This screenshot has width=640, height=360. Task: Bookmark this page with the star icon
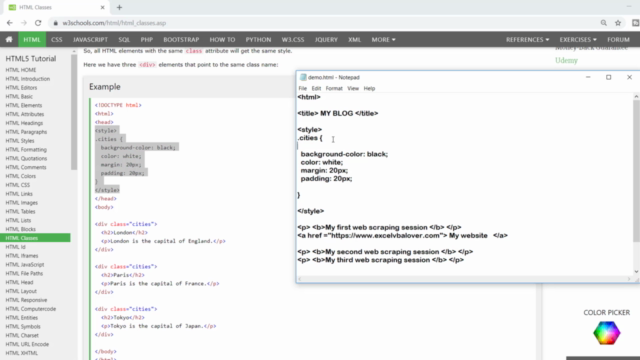(x=618, y=23)
